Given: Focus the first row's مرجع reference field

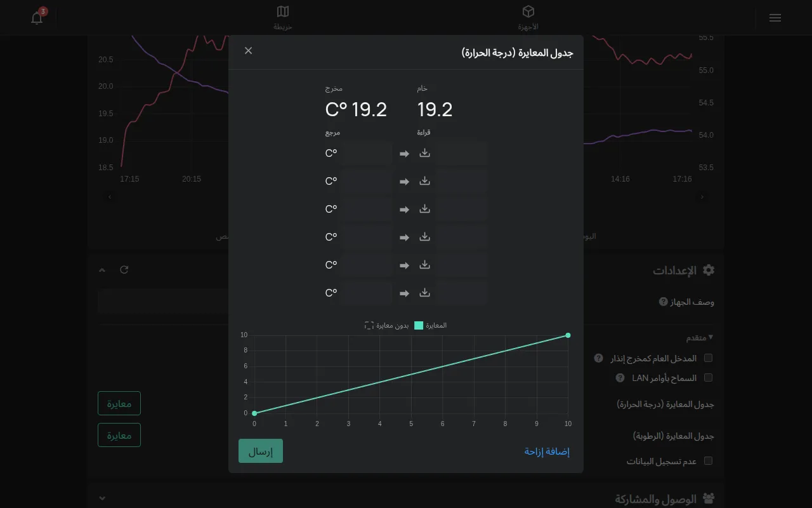Looking at the screenshot, I should click(x=365, y=153).
